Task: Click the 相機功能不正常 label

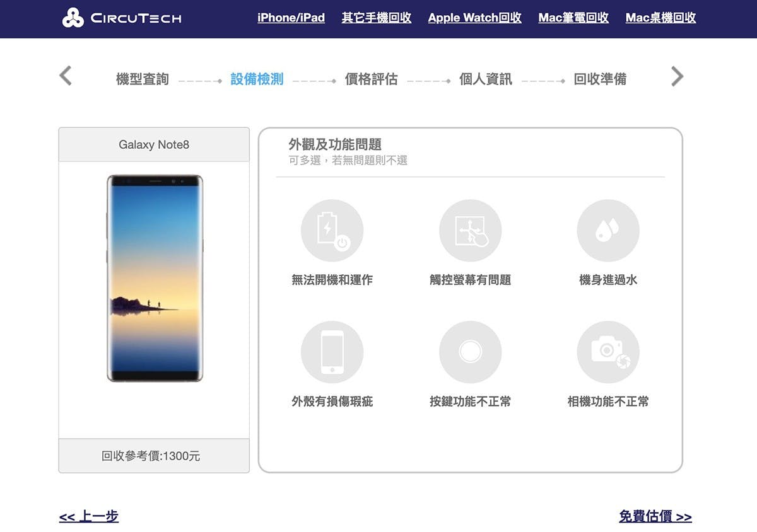Action: point(608,402)
